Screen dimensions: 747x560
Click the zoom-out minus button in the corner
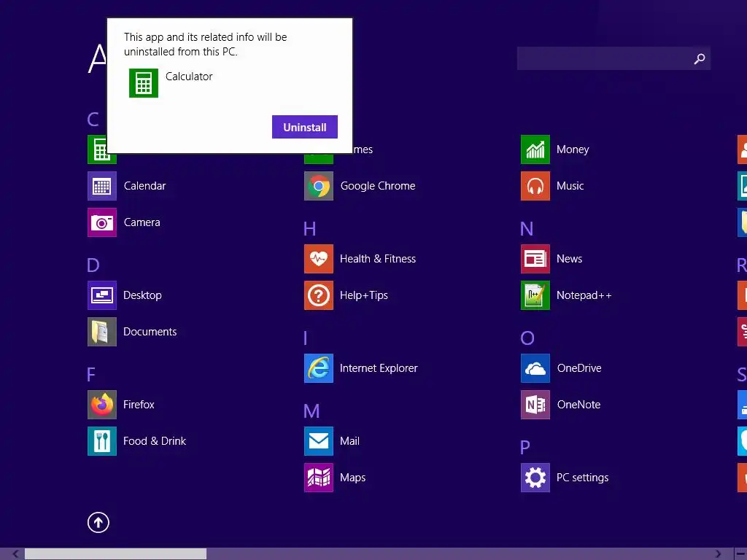tap(741, 554)
